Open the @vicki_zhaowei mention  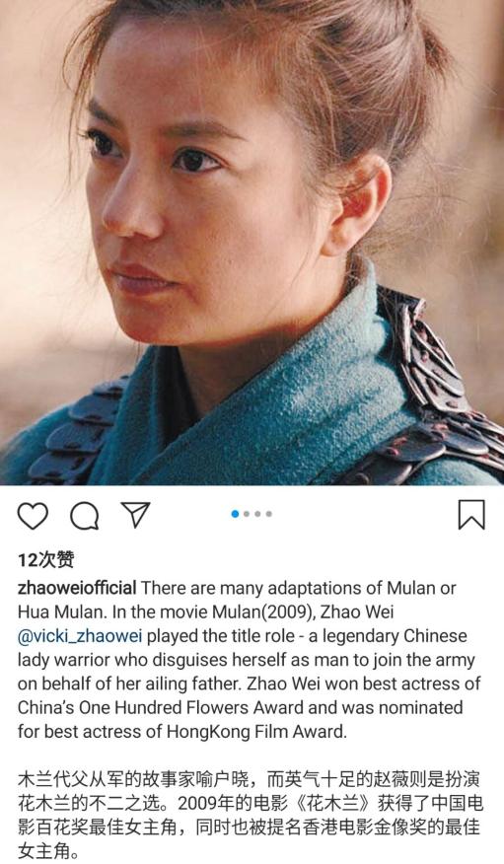coord(80,636)
